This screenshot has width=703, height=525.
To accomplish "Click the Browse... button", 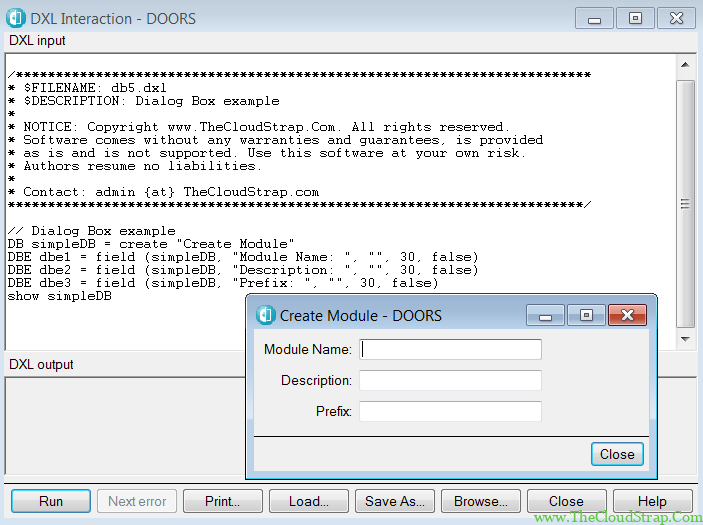I will pos(481,501).
